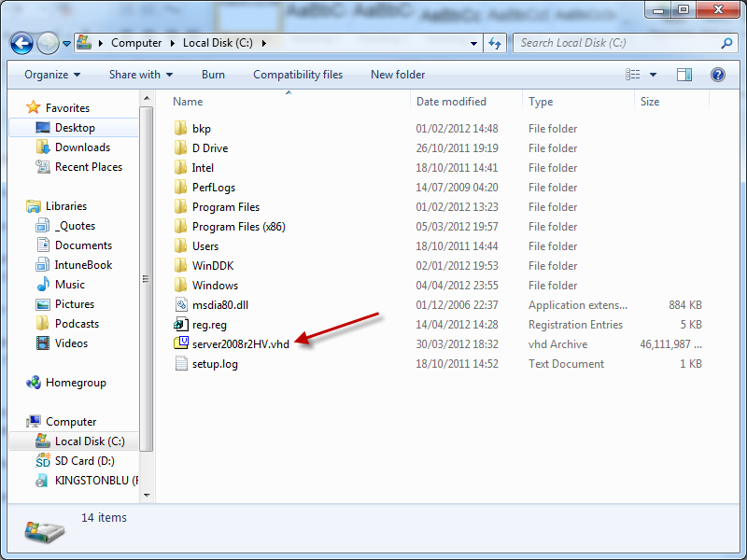
Task: Open the Homegroup icon in sidebar
Action: pyautogui.click(x=35, y=383)
